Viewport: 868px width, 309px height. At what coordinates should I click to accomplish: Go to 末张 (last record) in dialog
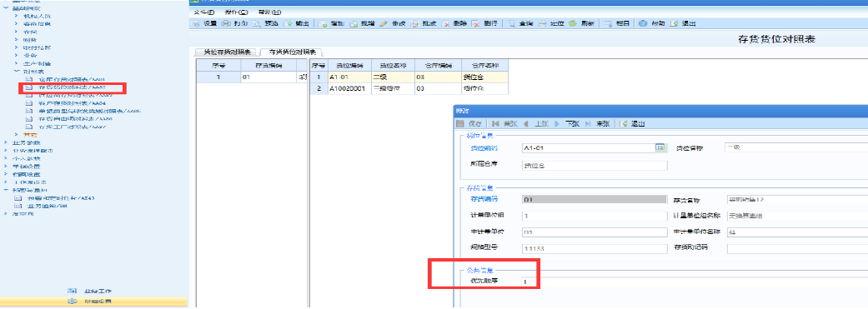point(597,124)
